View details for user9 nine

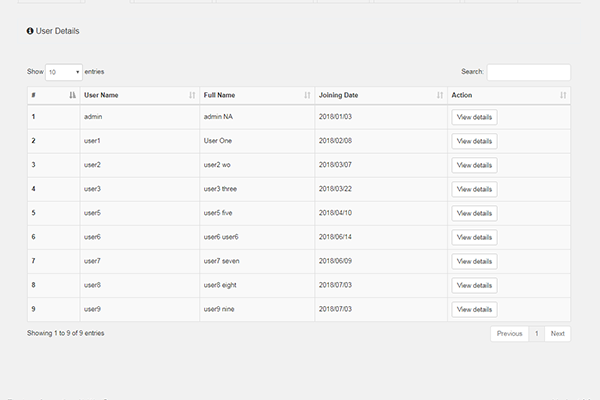[474, 309]
